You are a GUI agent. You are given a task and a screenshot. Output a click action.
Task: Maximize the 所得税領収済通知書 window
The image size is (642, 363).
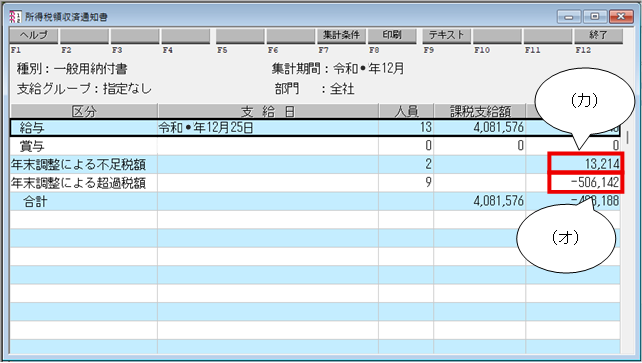click(595, 17)
